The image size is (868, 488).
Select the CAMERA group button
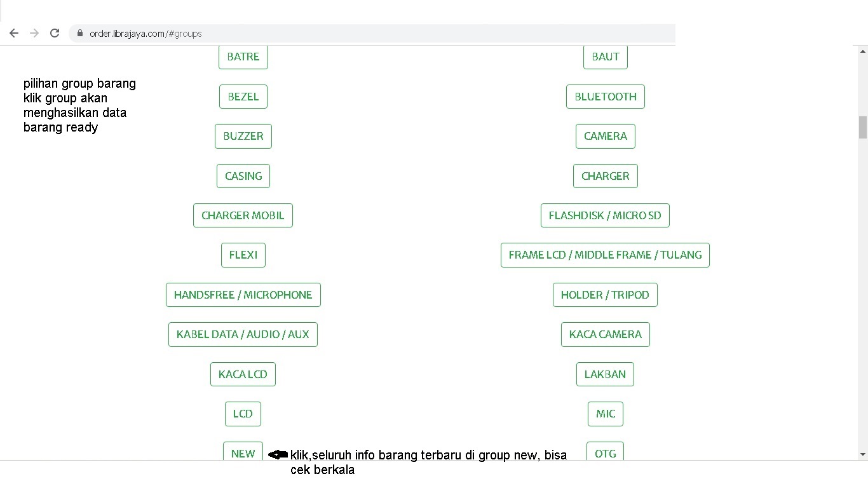(606, 136)
